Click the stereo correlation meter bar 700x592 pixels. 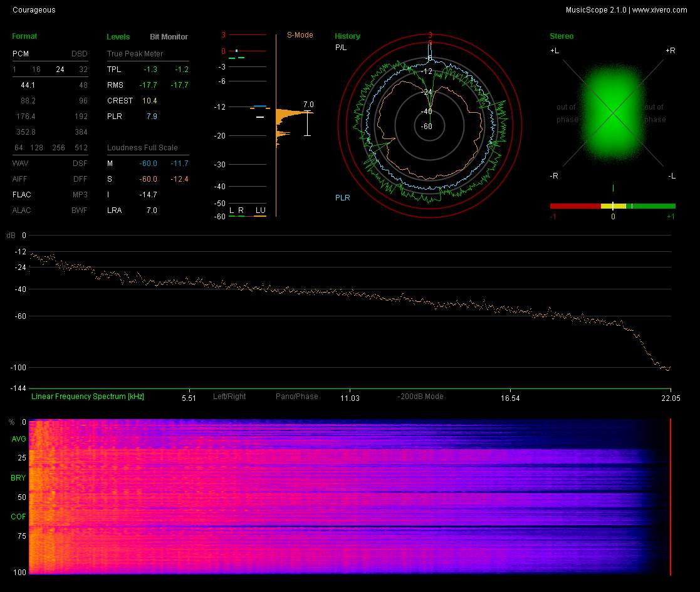click(x=612, y=205)
